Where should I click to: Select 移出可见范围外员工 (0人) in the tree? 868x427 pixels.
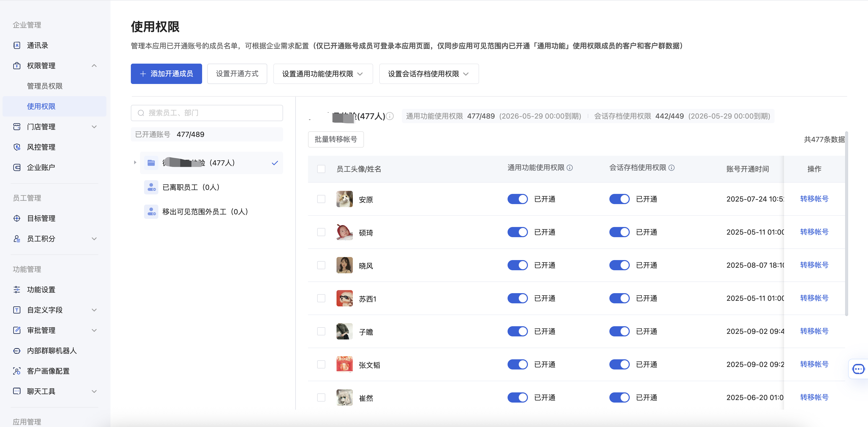click(211, 212)
